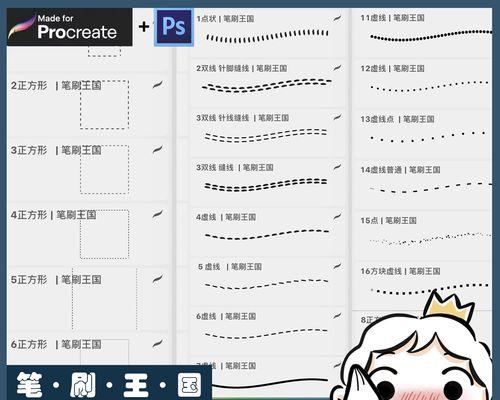Pick the 13虚线点 brush
The height and width of the screenshot is (400, 500).
coord(423,134)
